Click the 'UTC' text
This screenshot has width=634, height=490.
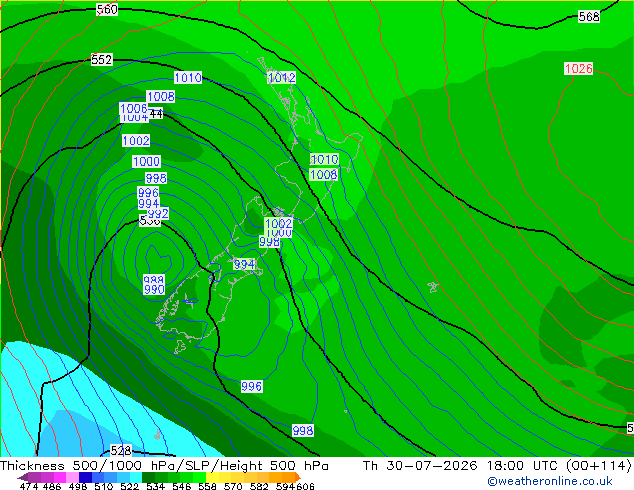point(545,466)
